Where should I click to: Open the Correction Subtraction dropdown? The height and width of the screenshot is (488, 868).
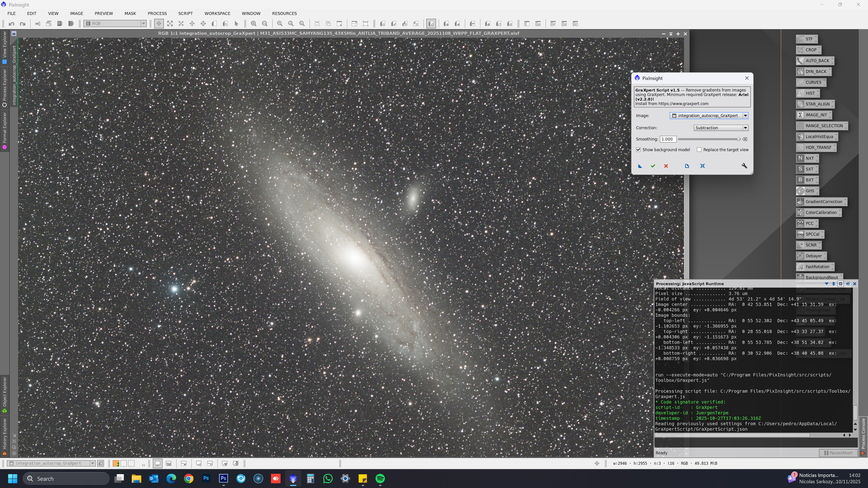coord(745,128)
